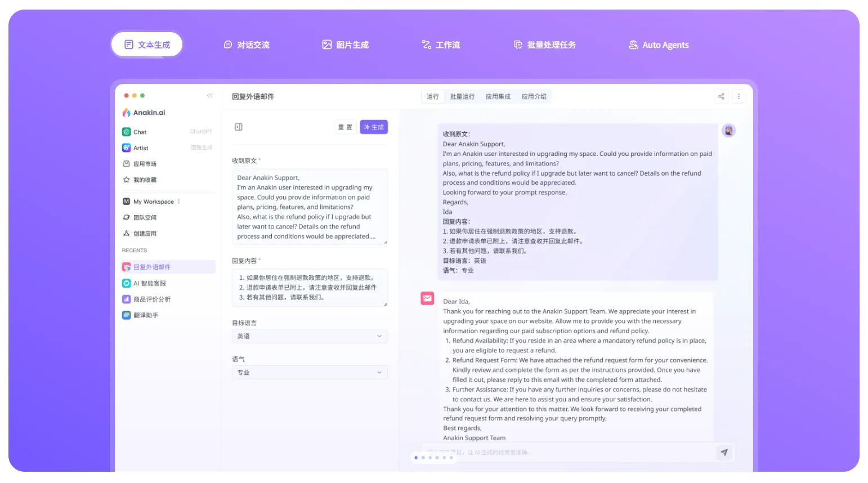The height and width of the screenshot is (483, 868).
Task: Click into the 收到原文 text area
Action: point(310,207)
